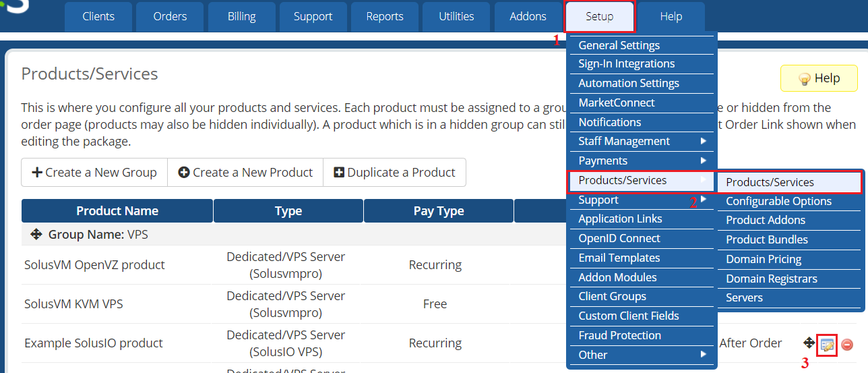
Task: Choose Product Addons in submenu
Action: [789, 220]
